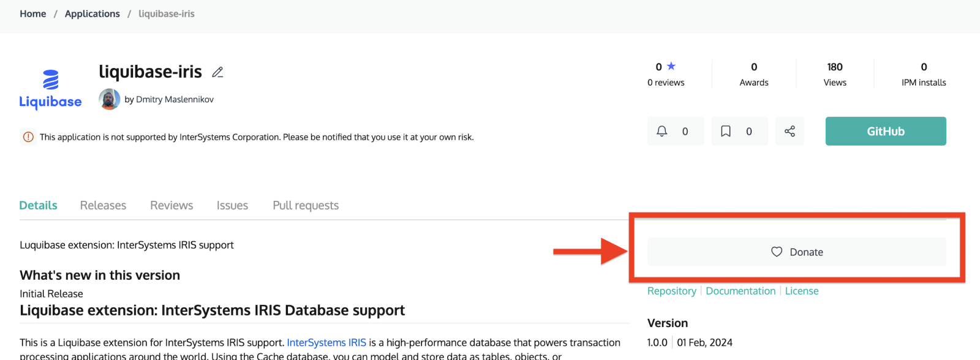The image size is (980, 360).
Task: Go to the Pull requests tab
Action: point(306,206)
